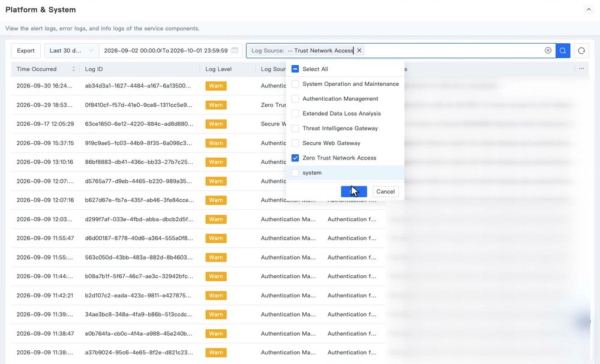Screen dimensions: 600x364
Task: Collapse the Platform & System section chevron
Action: (589, 10)
